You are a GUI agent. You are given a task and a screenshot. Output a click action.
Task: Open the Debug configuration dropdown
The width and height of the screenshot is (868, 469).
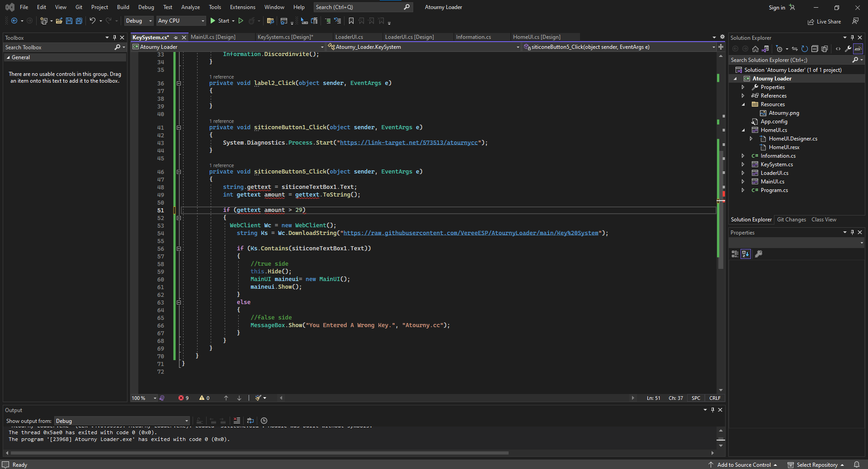(x=139, y=21)
